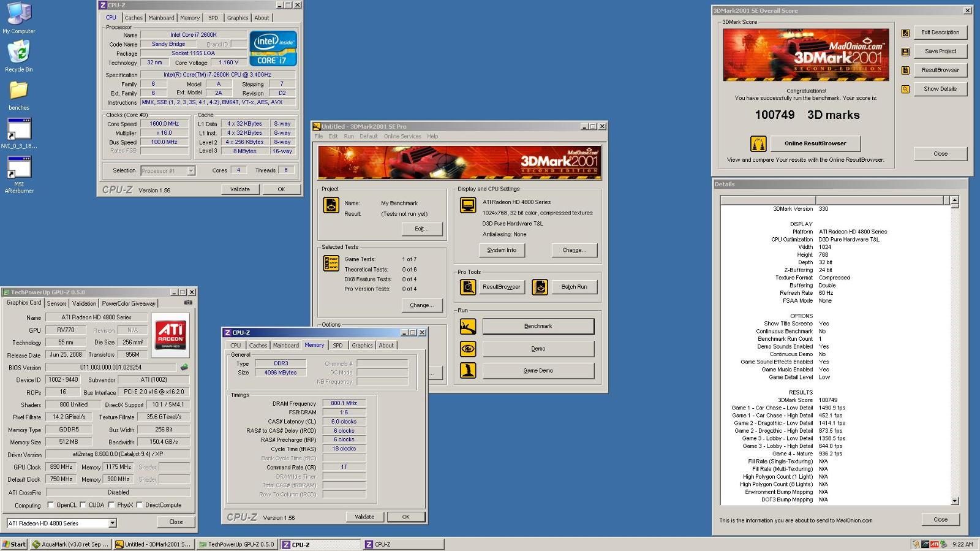
Task: Click the ATI tray icon in system tray
Action: point(934,544)
